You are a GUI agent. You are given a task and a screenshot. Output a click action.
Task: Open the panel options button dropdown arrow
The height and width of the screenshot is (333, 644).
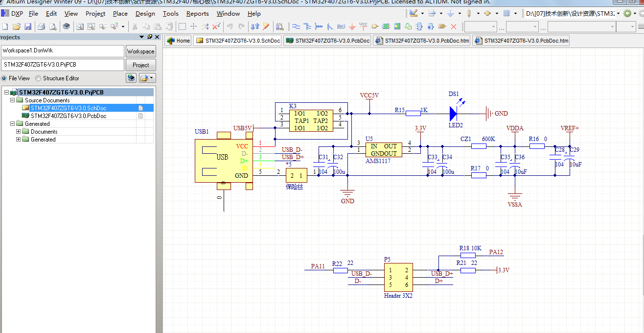[x=152, y=78]
